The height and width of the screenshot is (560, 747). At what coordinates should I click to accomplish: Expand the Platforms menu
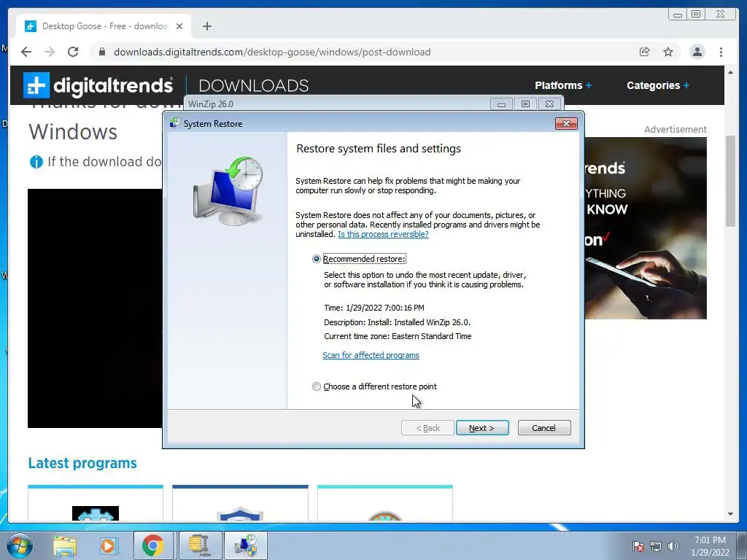[563, 85]
